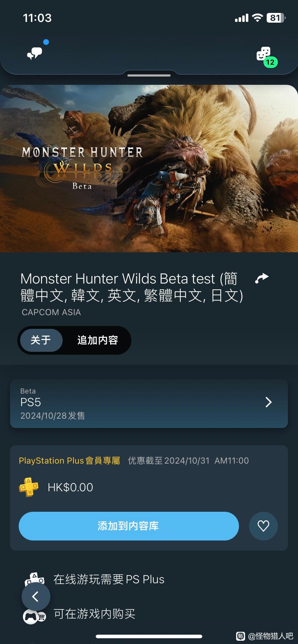Tap the share arrow beside the title
Screen dimensions: 298x644
pyautogui.click(x=262, y=278)
